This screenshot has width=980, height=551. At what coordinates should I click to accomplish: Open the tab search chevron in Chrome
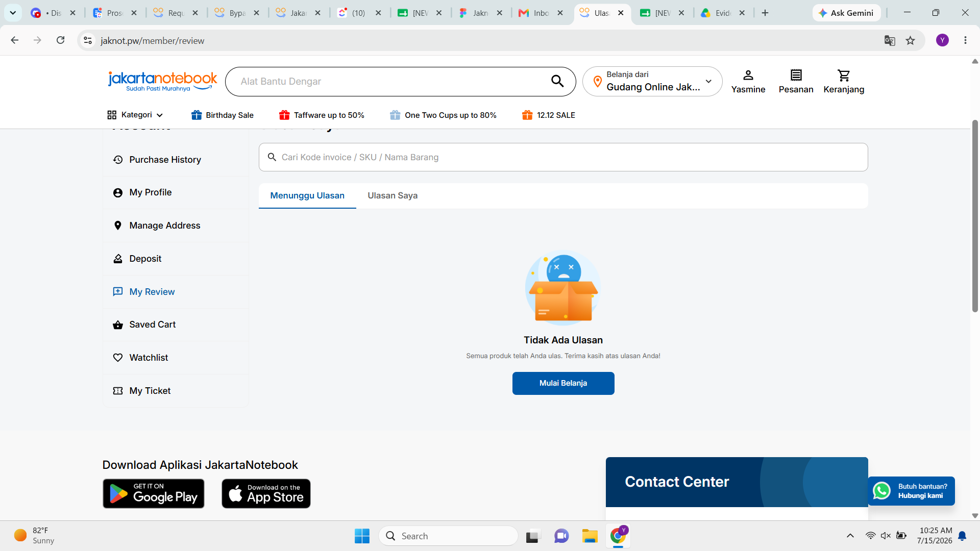(x=13, y=13)
